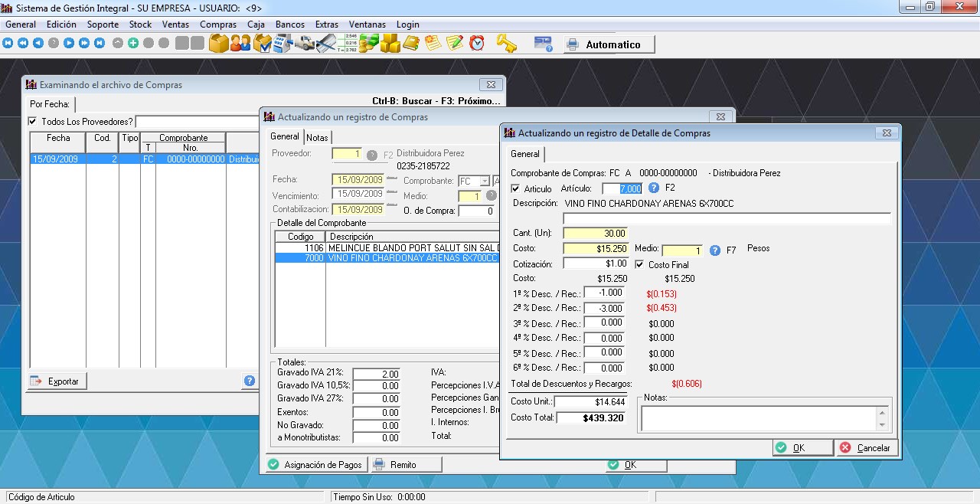980x504 pixels.
Task: Click the blue help icon beside Artículo field
Action: 654,188
